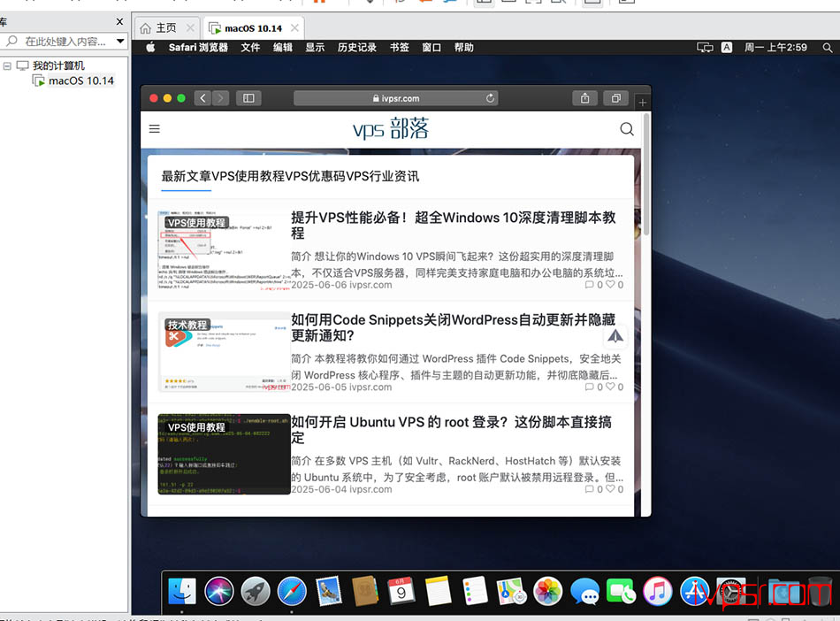Select macOS 10.14 in the library tree

(80, 80)
